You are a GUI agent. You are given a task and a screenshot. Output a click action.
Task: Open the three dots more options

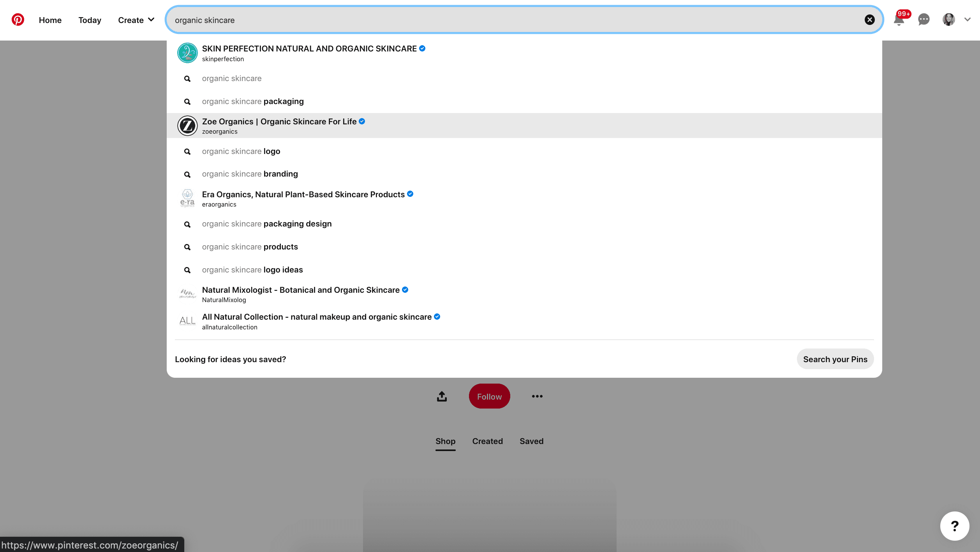pos(537,396)
